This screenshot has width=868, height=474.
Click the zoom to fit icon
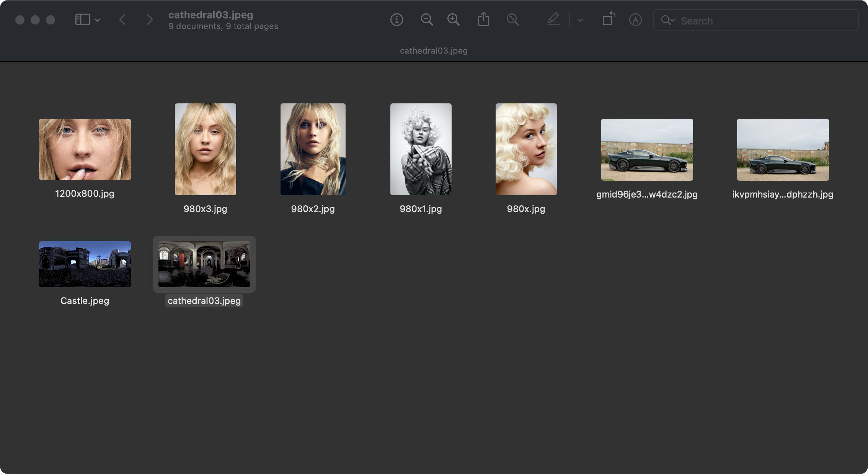tap(512, 20)
